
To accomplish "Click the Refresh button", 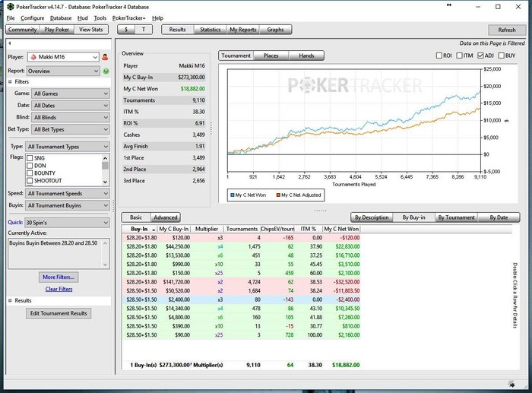I will [x=507, y=30].
